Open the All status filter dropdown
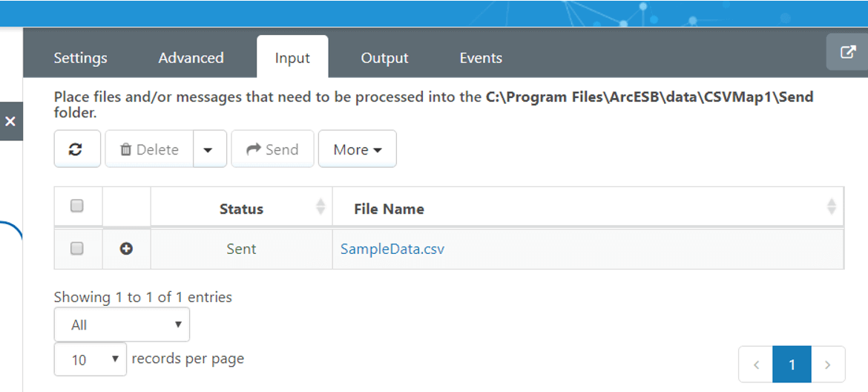868x392 pixels. [x=122, y=324]
